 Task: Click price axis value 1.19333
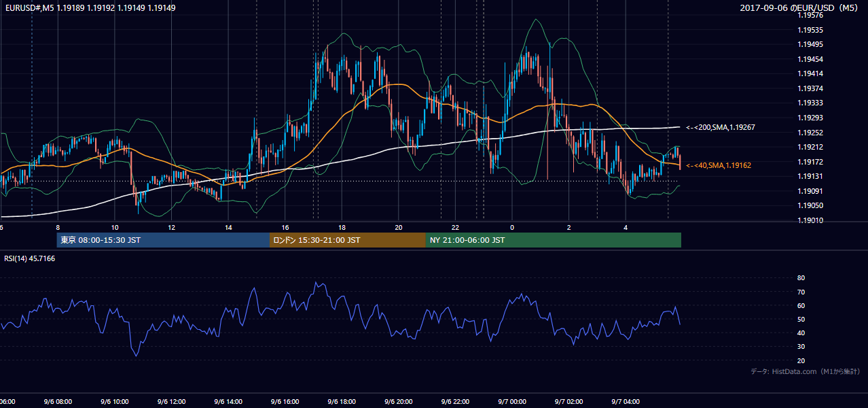[x=810, y=103]
